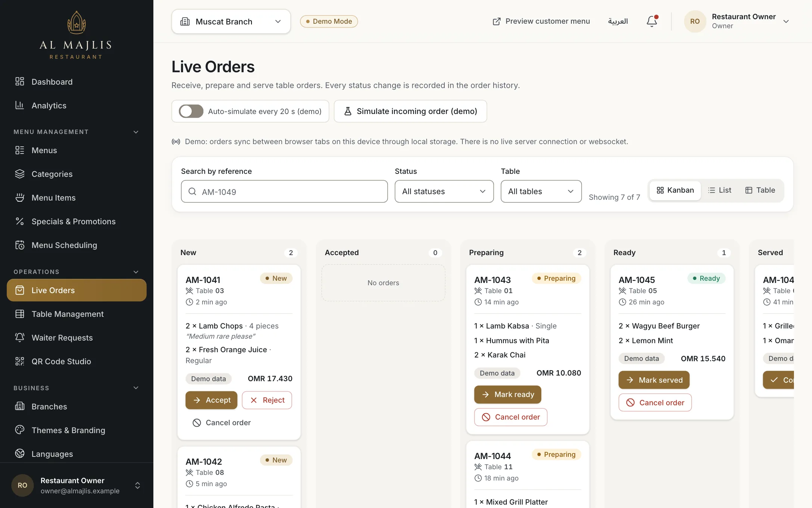Select Live Orders in the sidebar
Screen dimensions: 812x508
77,290
